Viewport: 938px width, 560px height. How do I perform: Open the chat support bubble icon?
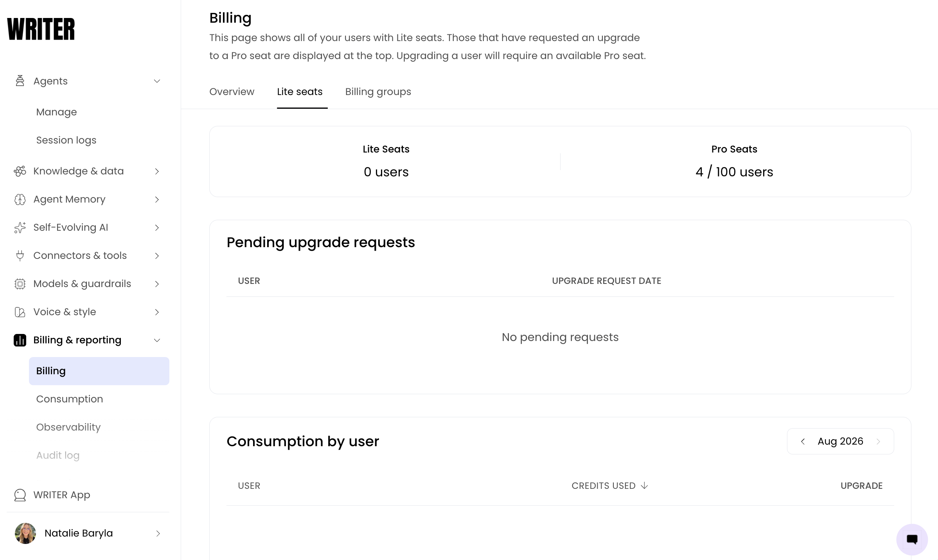912,540
